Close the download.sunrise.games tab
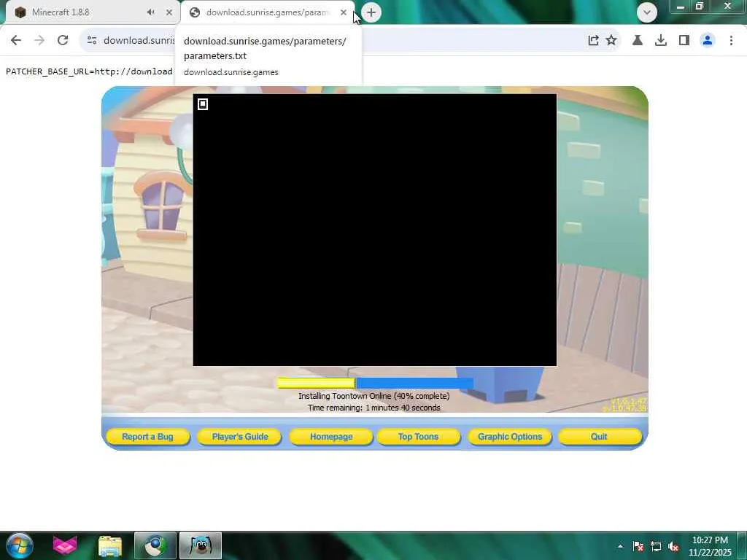 coord(344,12)
